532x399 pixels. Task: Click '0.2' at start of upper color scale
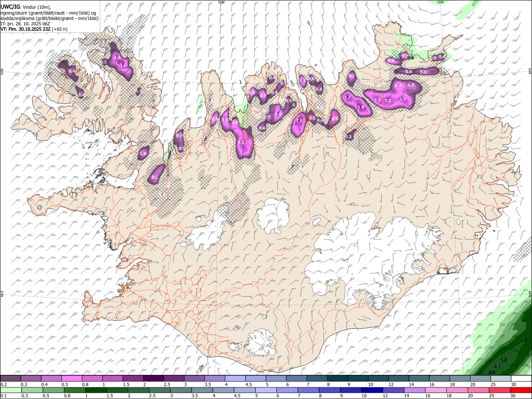(4, 384)
